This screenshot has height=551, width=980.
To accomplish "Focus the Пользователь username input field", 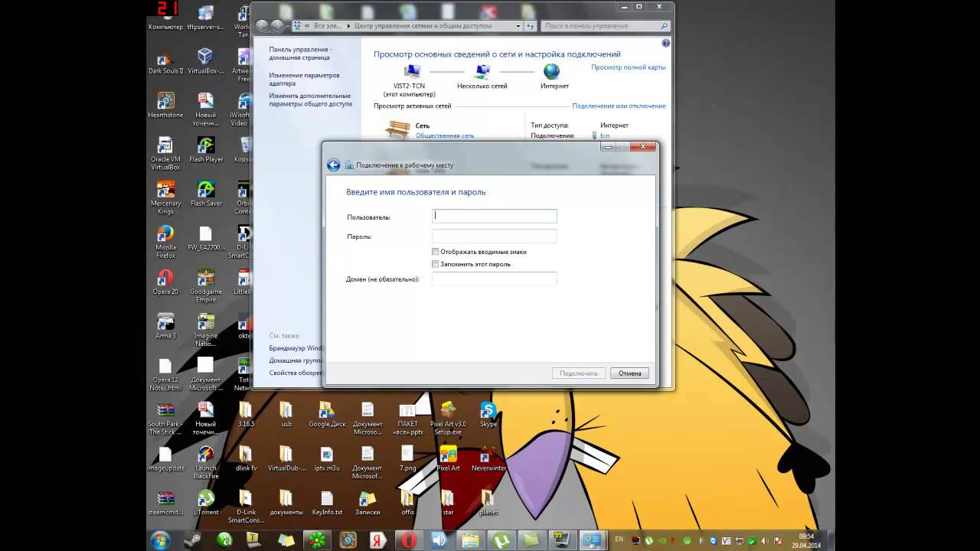I will (495, 216).
